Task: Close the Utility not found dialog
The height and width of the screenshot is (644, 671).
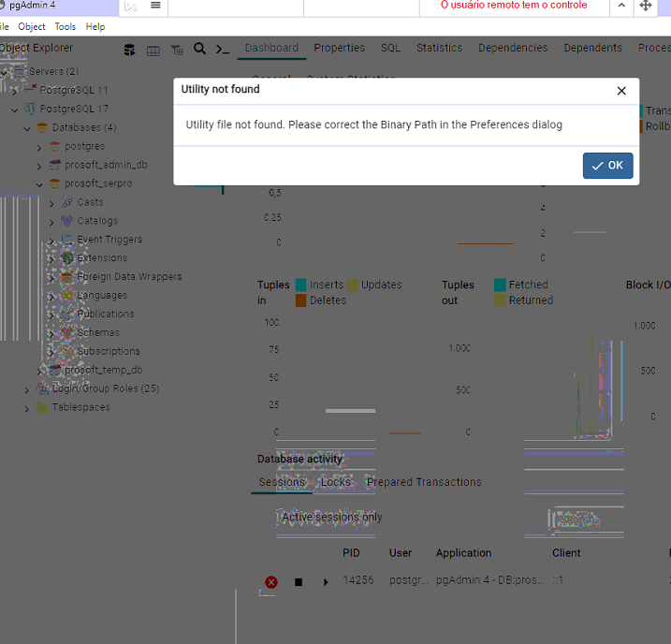Action: 621,91
